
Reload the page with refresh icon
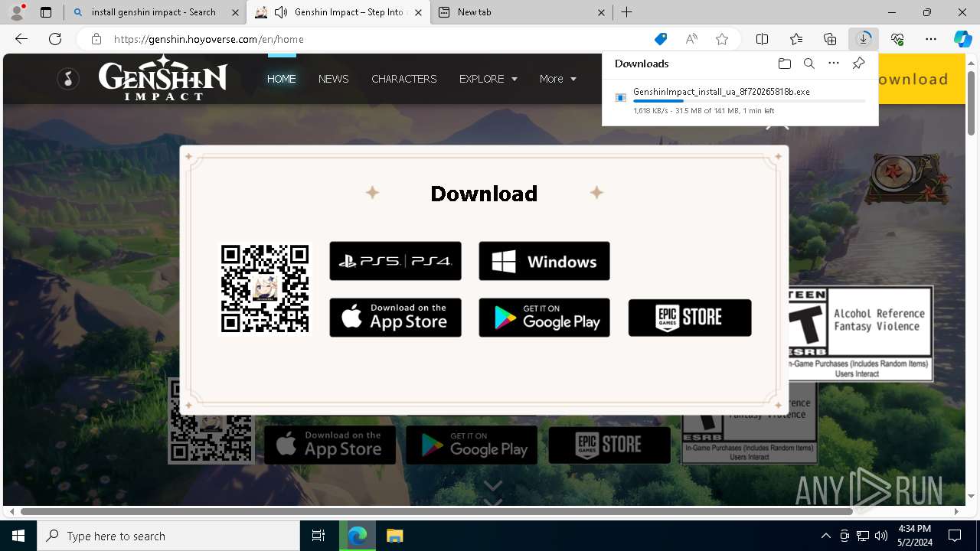[x=55, y=39]
